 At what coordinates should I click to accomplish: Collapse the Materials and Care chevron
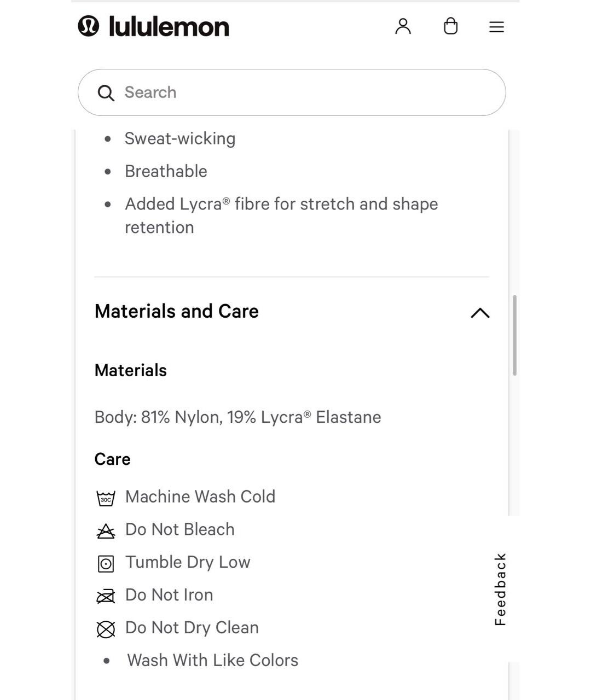[x=480, y=313]
